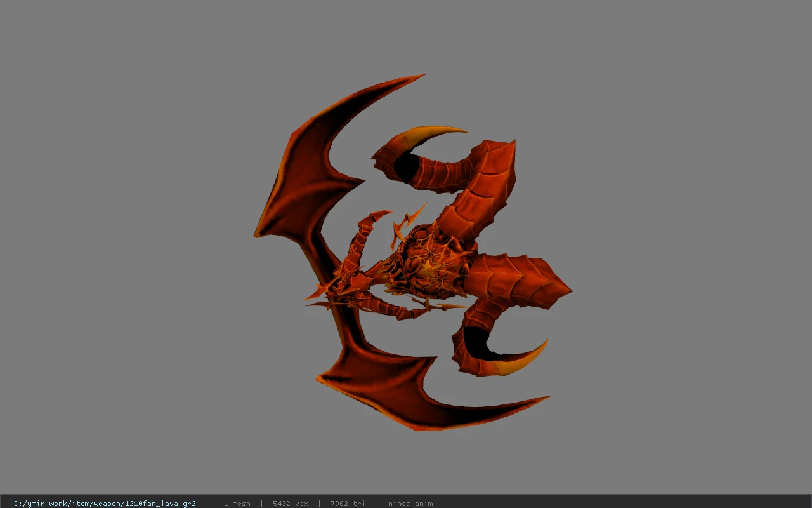The width and height of the screenshot is (812, 508).
Task: Click the '5432 vtx' vertex count
Action: click(291, 504)
